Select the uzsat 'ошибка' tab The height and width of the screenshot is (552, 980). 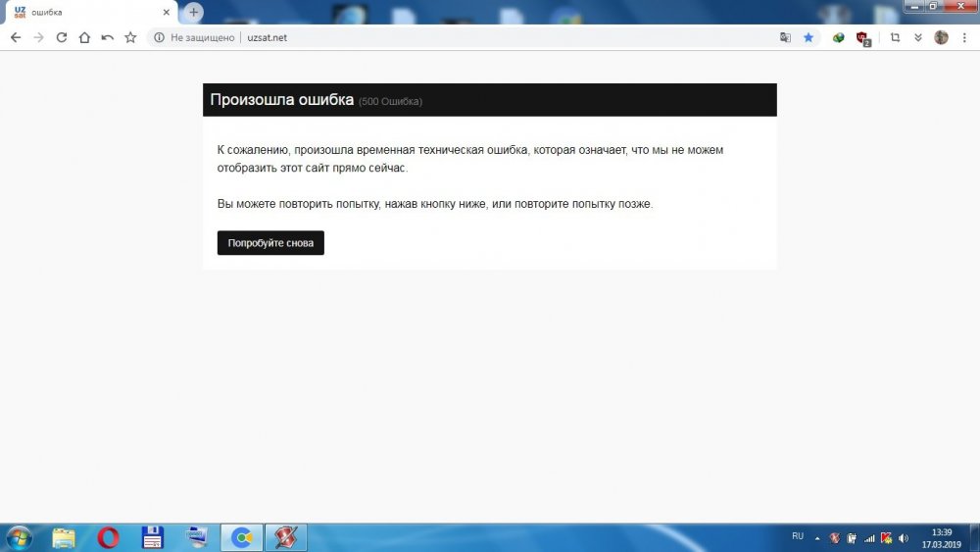[x=88, y=12]
